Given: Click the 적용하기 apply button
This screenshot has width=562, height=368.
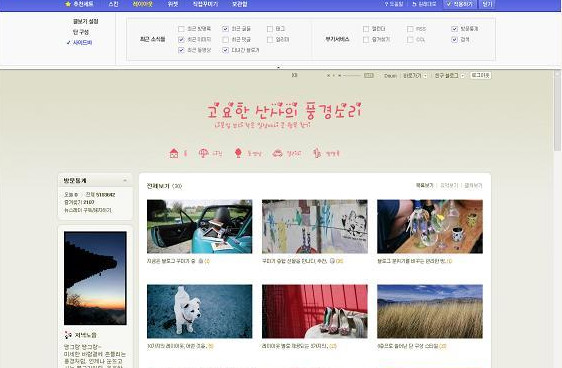Looking at the screenshot, I should point(460,4).
